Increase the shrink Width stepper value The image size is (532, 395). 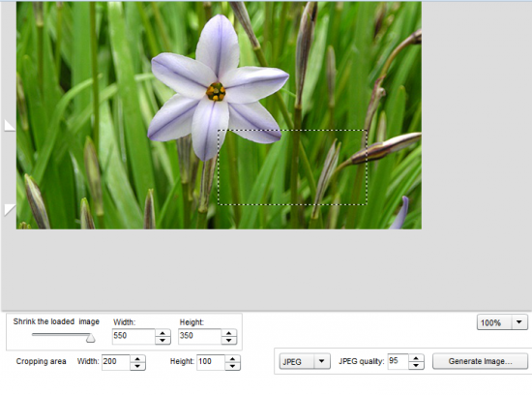tap(163, 333)
